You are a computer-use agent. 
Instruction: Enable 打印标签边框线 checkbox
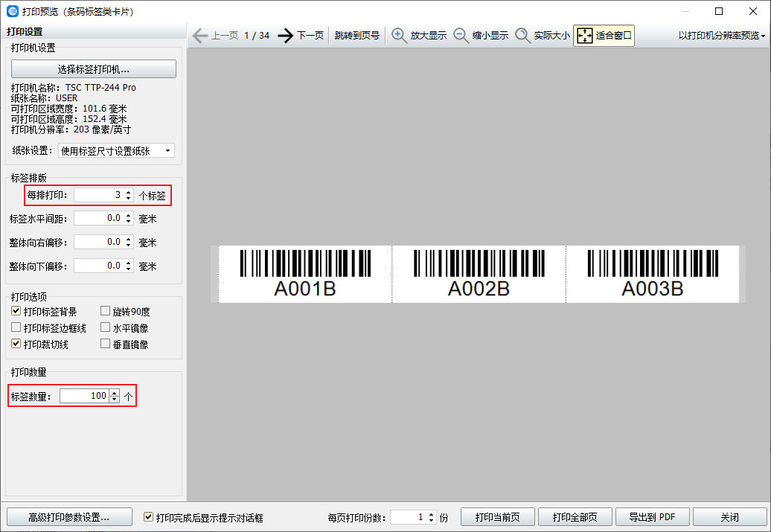coord(16,327)
